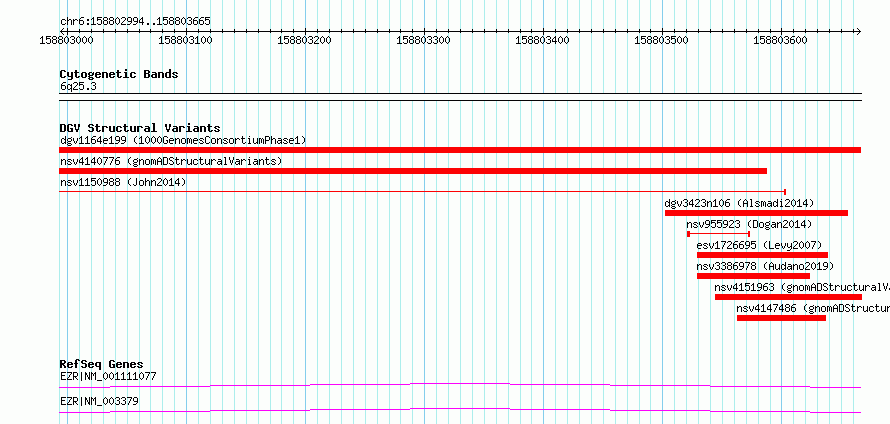This screenshot has height=424, width=890.
Task: Click the EZR NM_001111077 transcript line
Action: 460,385
